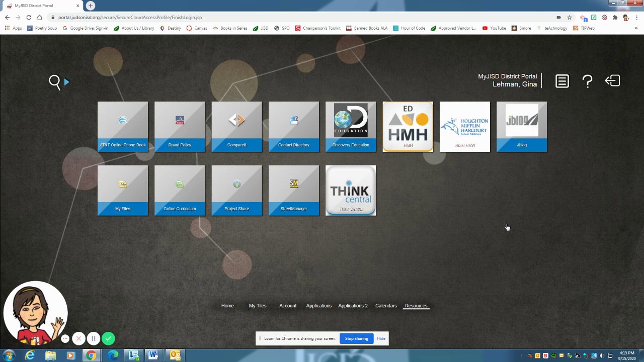Viewport: 644px width, 362px height.
Task: Open Loom more options ellipsis
Action: 65,339
